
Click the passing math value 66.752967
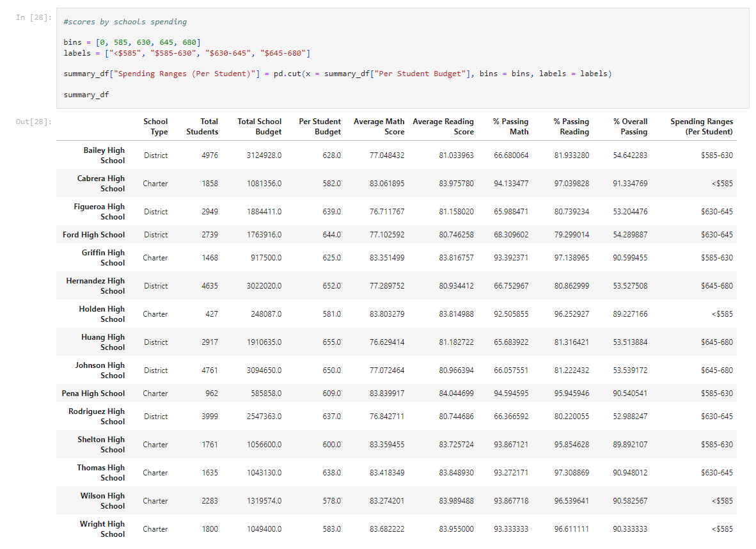[x=511, y=285]
